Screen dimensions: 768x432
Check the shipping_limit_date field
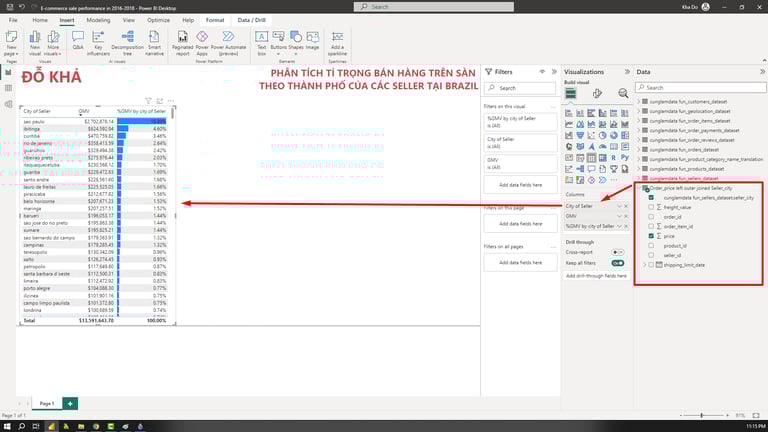coord(651,264)
